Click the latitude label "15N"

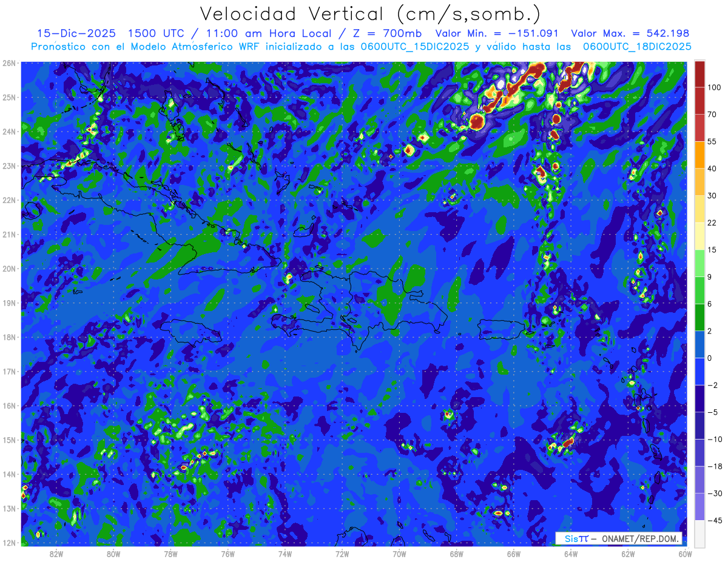point(9,440)
